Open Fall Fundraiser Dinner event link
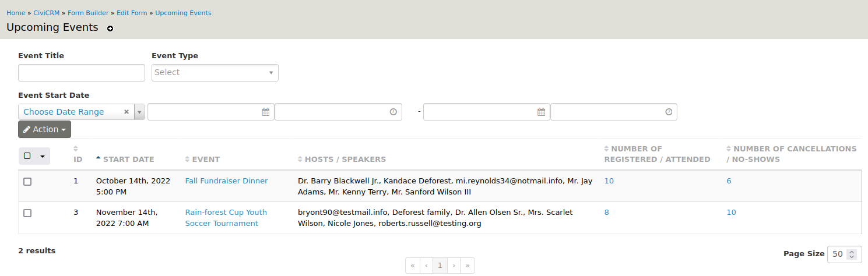Image resolution: width=868 pixels, height=276 pixels. [226, 181]
